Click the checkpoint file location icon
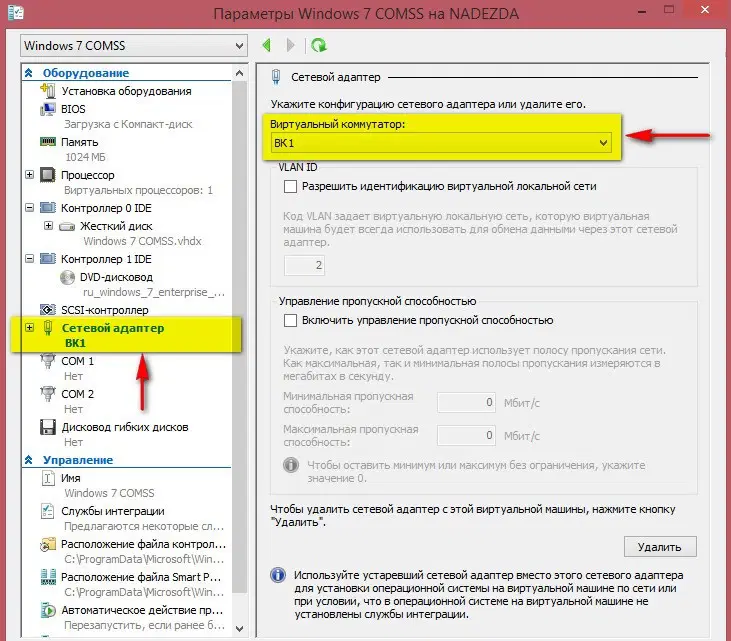 tap(48, 544)
